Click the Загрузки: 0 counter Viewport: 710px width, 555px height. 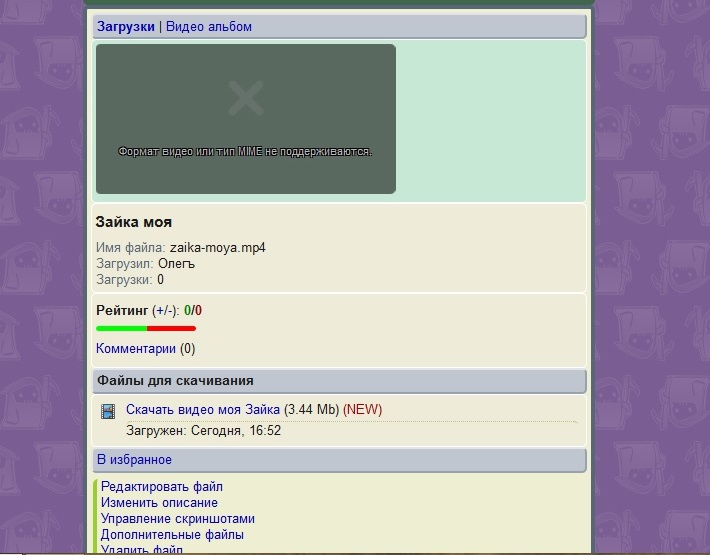130,280
